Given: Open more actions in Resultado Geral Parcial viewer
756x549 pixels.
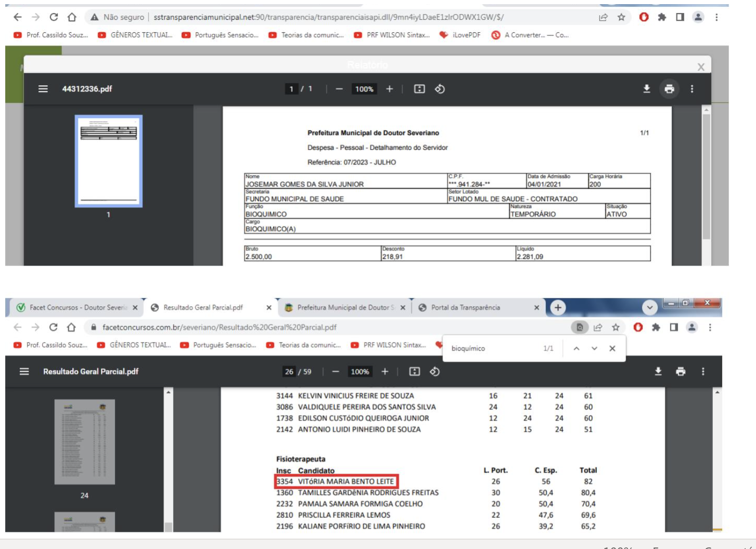Looking at the screenshot, I should click(703, 371).
